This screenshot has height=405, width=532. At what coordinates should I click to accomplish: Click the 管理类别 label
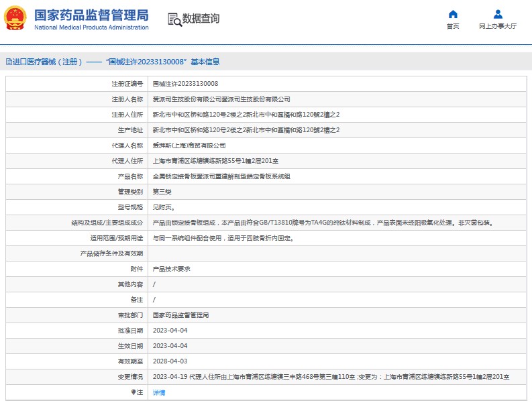[130, 192]
